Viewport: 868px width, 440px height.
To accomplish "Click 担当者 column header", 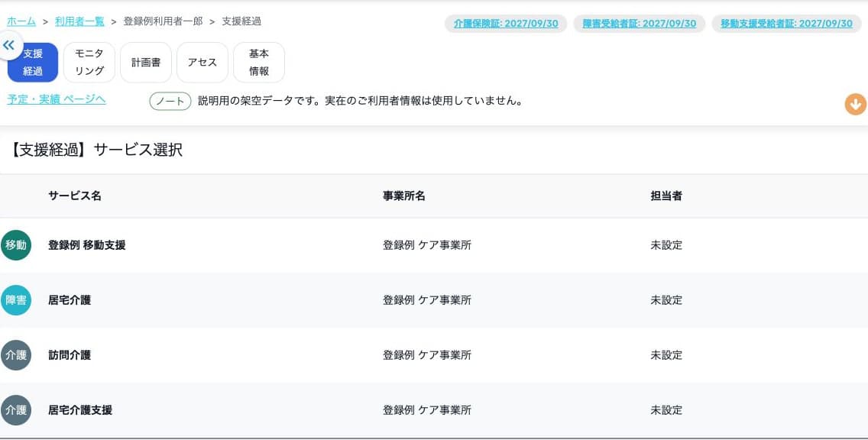I will [x=666, y=196].
